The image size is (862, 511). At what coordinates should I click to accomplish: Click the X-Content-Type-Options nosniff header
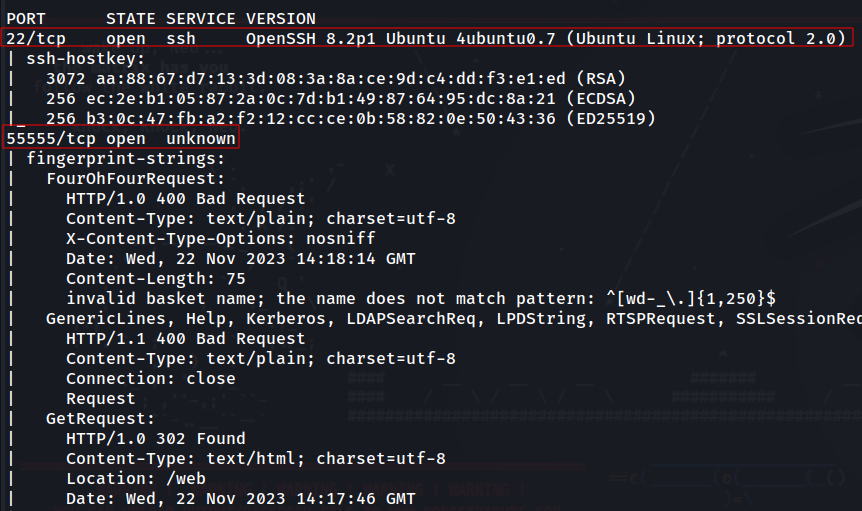click(x=220, y=238)
